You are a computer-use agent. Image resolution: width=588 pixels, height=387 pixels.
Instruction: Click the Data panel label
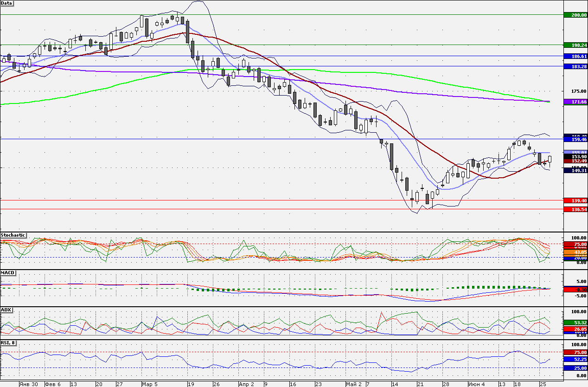click(7, 3)
